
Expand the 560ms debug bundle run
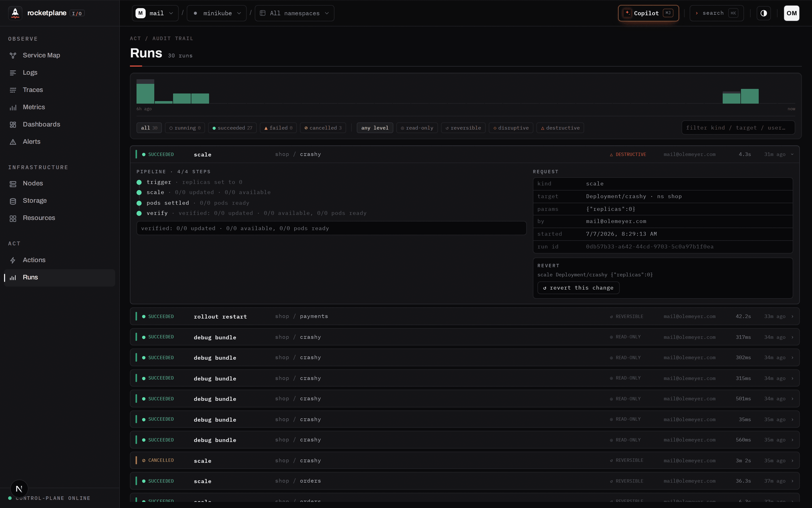pyautogui.click(x=464, y=440)
